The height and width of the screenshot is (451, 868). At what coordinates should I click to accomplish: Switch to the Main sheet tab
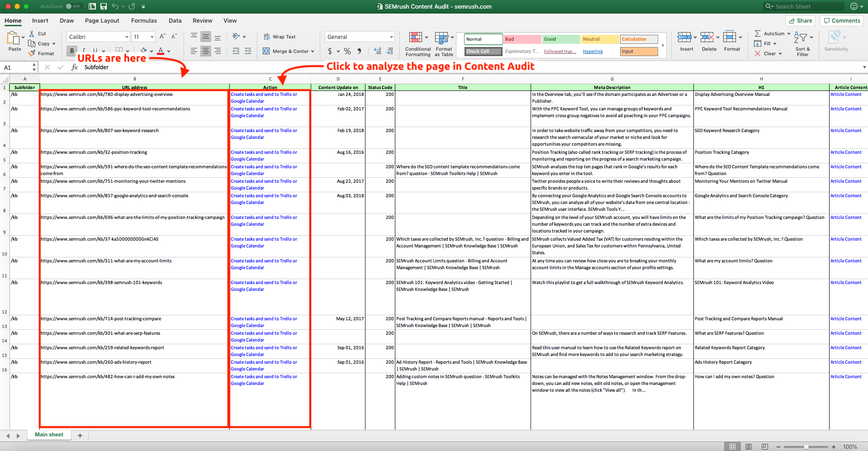click(x=49, y=435)
